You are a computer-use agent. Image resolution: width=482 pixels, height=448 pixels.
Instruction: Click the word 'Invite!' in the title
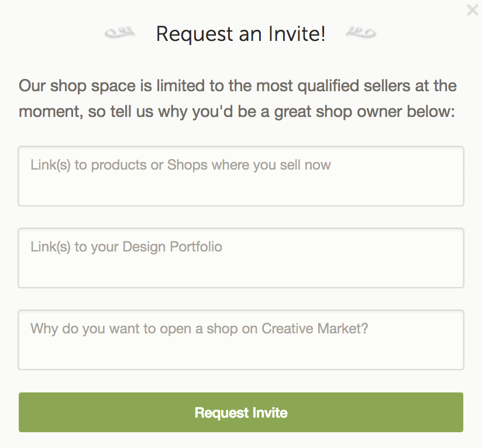coord(297,33)
